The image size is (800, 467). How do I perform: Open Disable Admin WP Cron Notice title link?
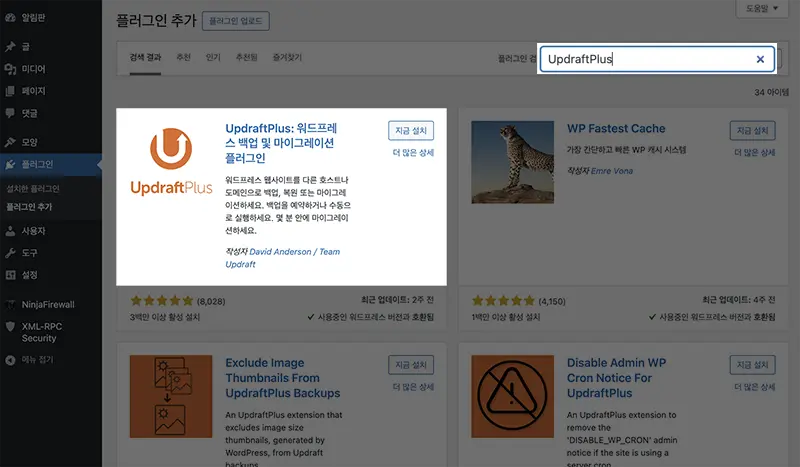point(616,378)
